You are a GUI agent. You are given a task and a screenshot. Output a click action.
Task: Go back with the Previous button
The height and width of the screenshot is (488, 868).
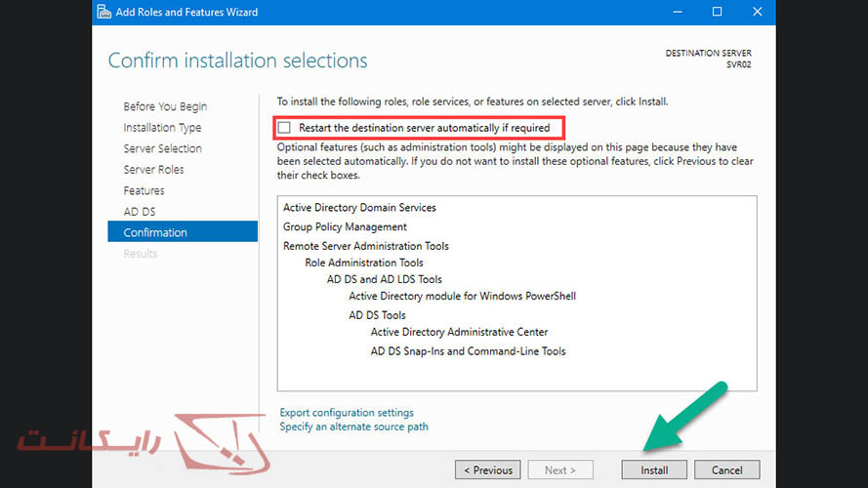[487, 469]
